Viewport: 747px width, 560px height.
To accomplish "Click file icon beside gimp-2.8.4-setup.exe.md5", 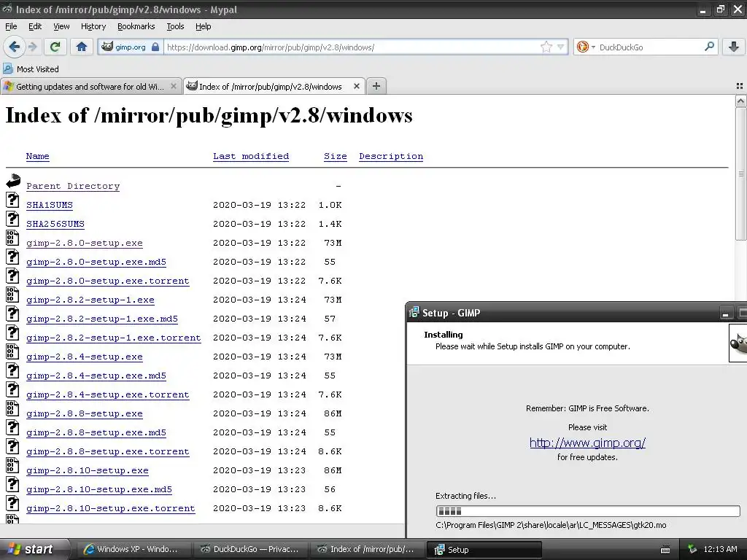I will point(12,370).
